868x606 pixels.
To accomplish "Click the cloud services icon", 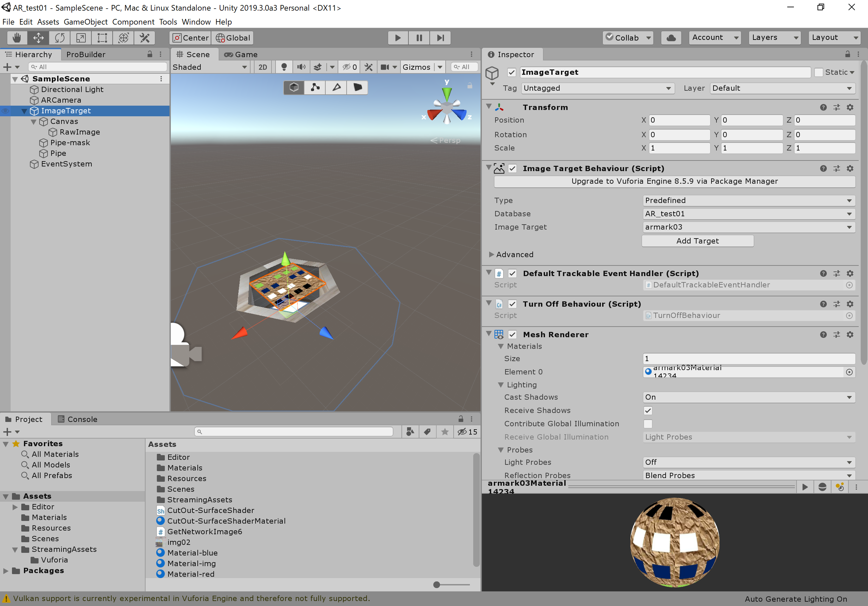I will coord(671,38).
